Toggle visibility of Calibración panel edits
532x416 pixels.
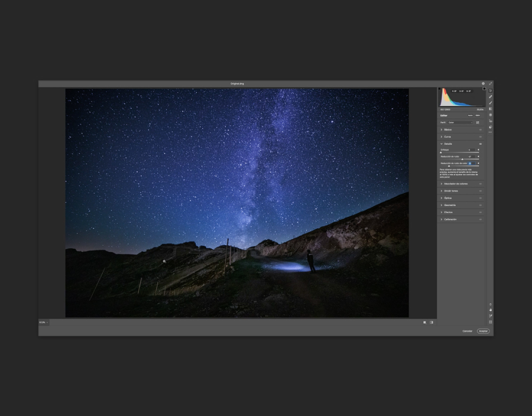[x=481, y=219]
